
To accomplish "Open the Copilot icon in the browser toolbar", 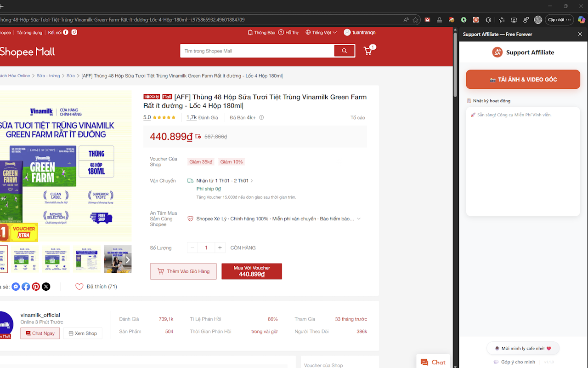I will pos(581,20).
